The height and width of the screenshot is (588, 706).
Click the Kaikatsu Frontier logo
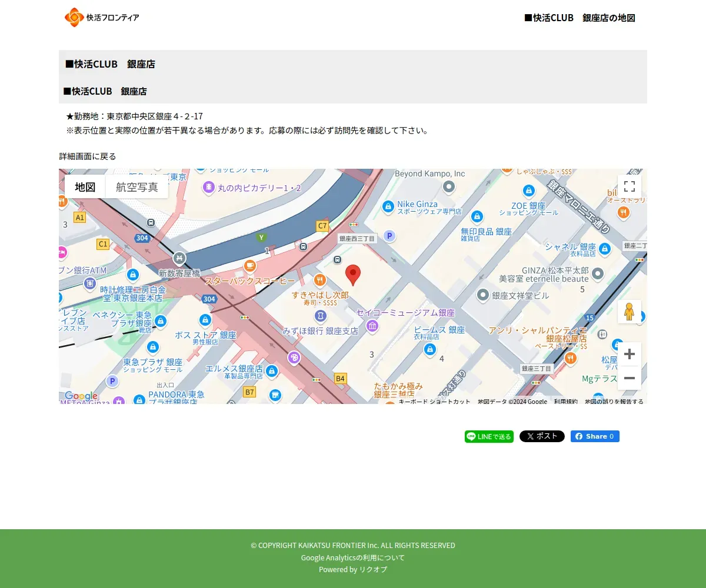pos(102,18)
